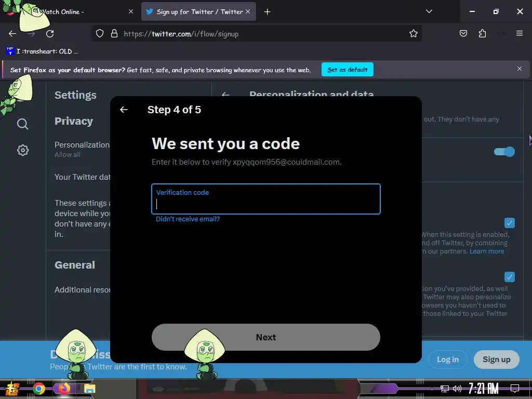The width and height of the screenshot is (532, 399).
Task: Open Save to Pocket
Action: click(x=463, y=33)
